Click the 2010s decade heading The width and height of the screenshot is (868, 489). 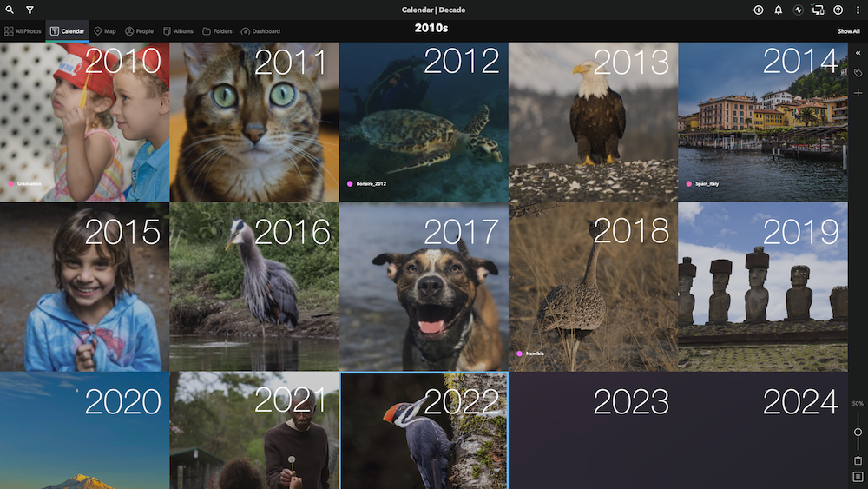[x=431, y=28]
